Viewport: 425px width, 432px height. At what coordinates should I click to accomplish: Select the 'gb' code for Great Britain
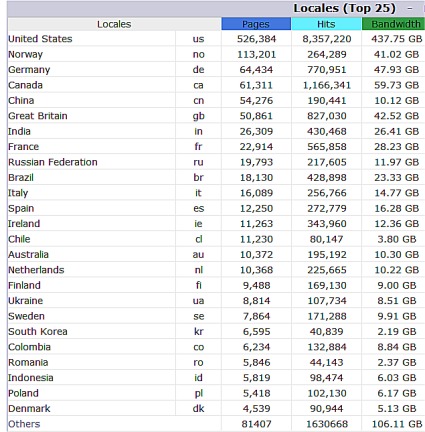[198, 116]
